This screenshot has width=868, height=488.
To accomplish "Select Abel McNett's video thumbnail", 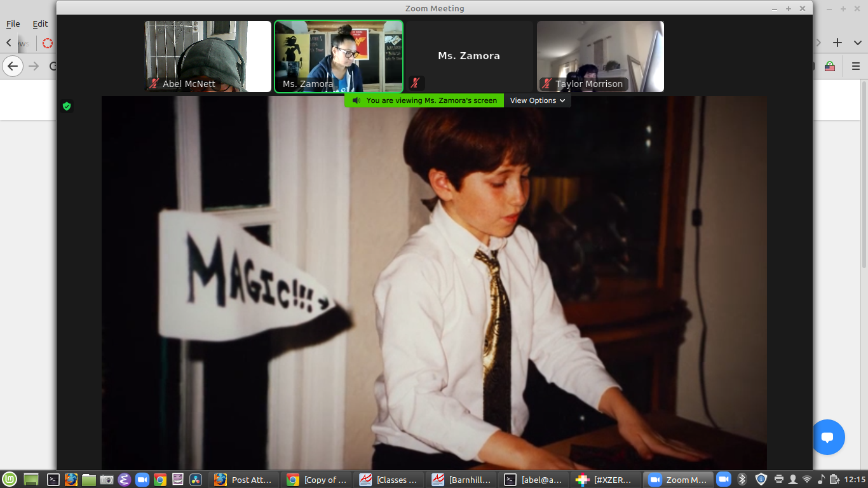I will coord(208,57).
